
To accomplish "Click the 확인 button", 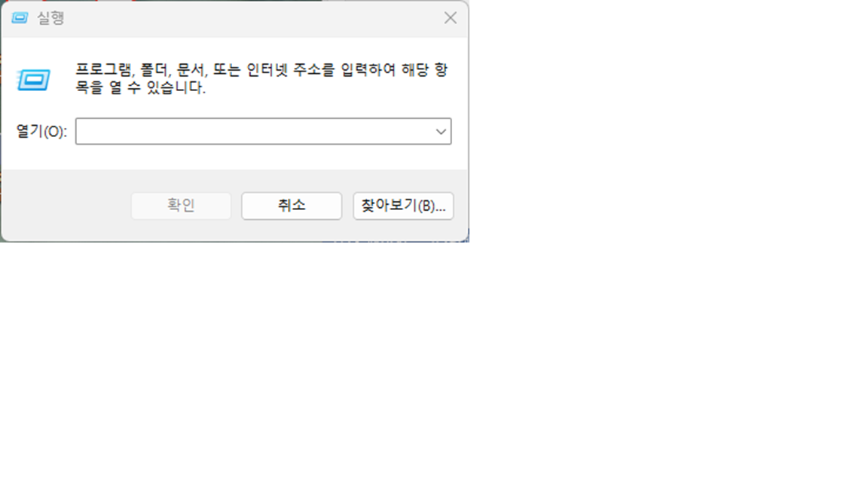I will 181,206.
